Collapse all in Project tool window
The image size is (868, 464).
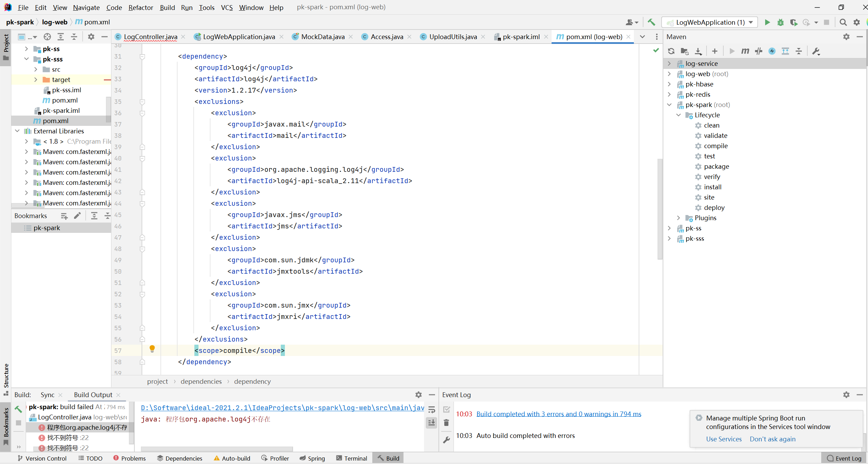[74, 37]
